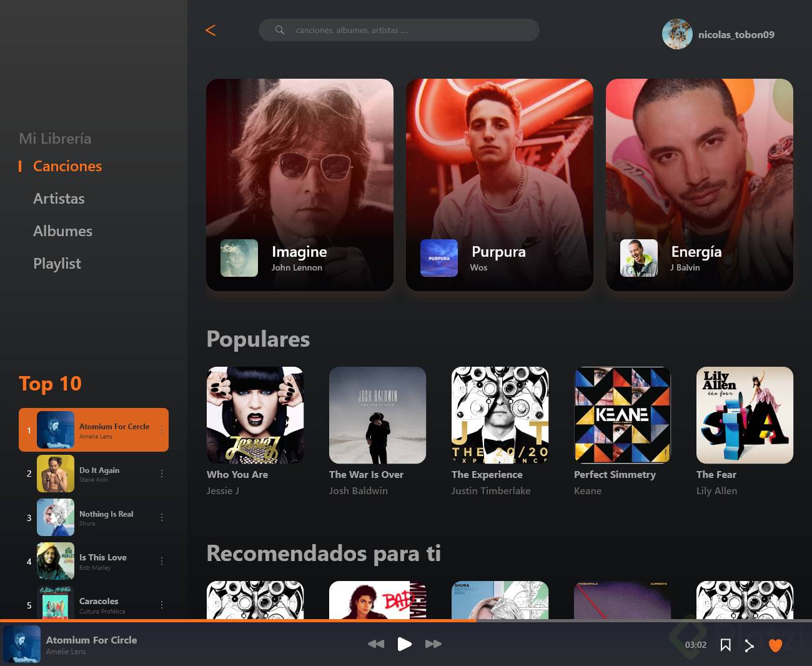The height and width of the screenshot is (666, 812).
Task: Share the current song
Action: [x=749, y=644]
